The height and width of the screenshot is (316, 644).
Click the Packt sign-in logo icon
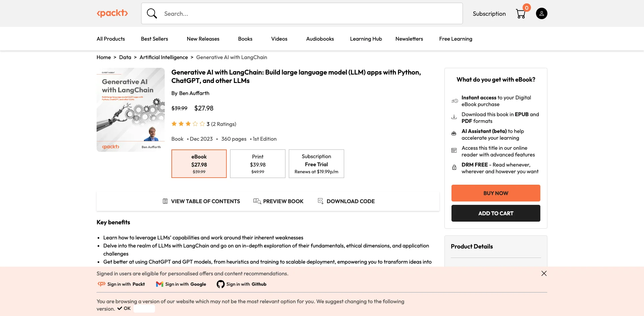pos(102,284)
